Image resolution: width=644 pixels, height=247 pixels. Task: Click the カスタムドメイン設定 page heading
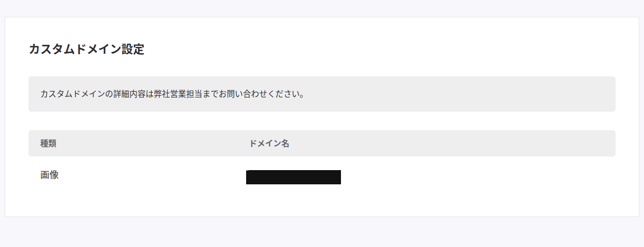point(86,50)
